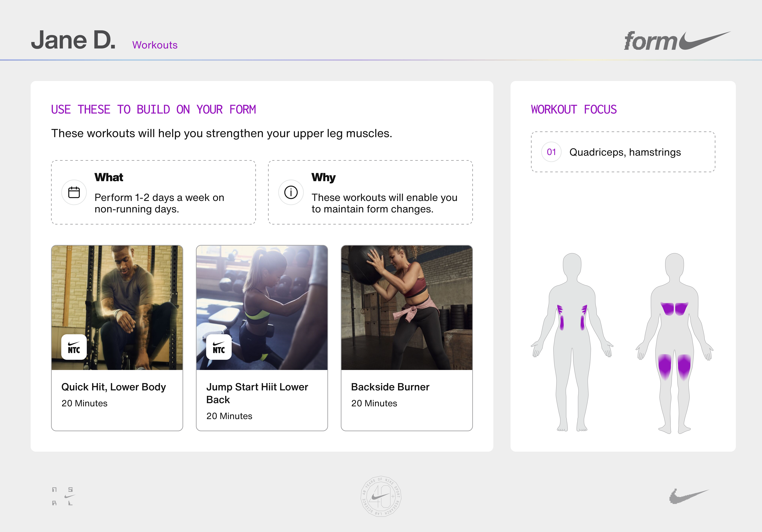Viewport: 762px width, 532px height.
Task: Select the Jump Start Hiit Lower Back title
Action: (257, 393)
